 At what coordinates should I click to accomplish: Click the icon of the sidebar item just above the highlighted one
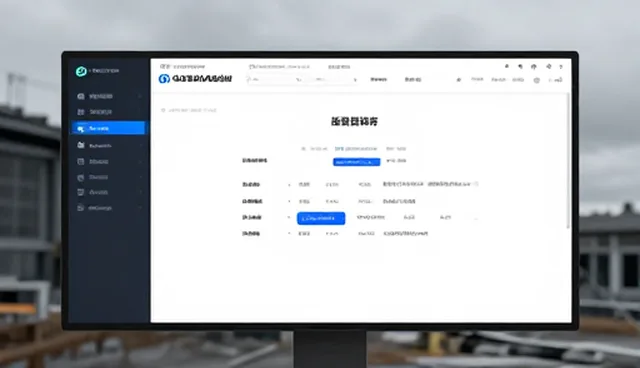tap(81, 112)
